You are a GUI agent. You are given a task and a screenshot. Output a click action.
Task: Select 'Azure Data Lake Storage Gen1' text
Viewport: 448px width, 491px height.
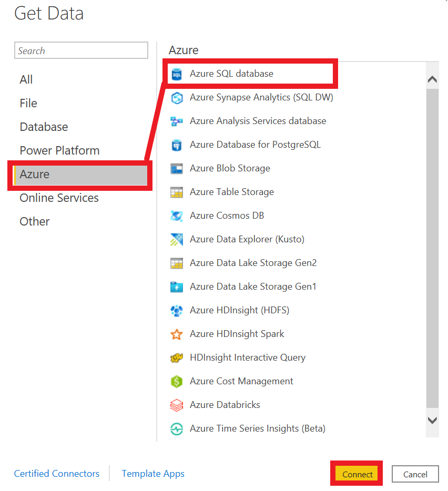coord(253,287)
